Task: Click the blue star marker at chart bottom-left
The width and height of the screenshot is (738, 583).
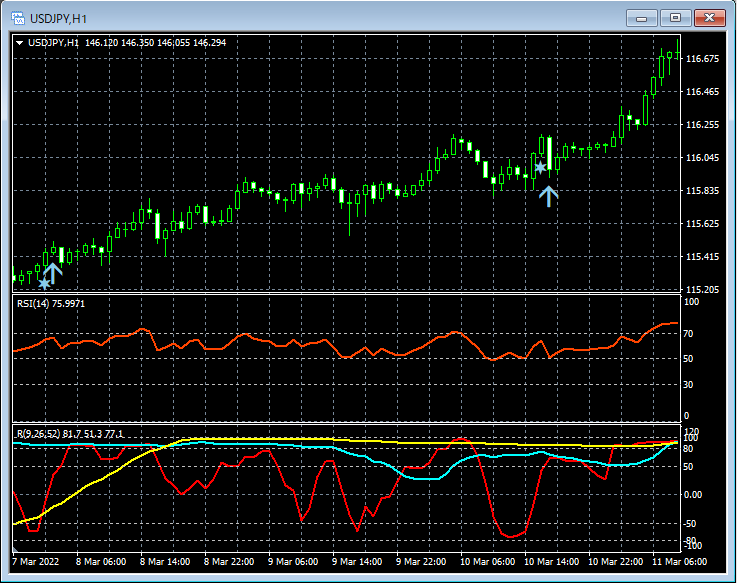Action: click(44, 284)
